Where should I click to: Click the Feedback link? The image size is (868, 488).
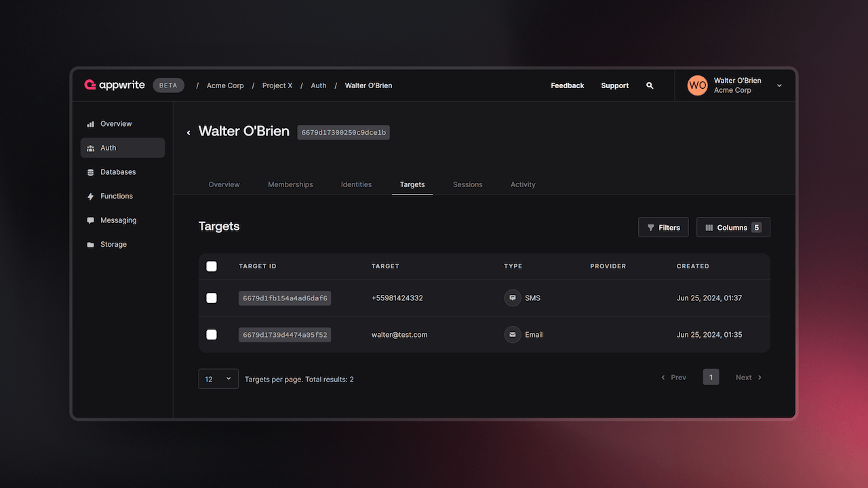pos(568,85)
